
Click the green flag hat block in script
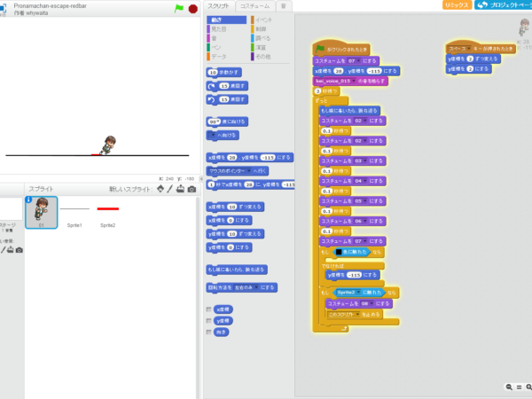(341, 48)
